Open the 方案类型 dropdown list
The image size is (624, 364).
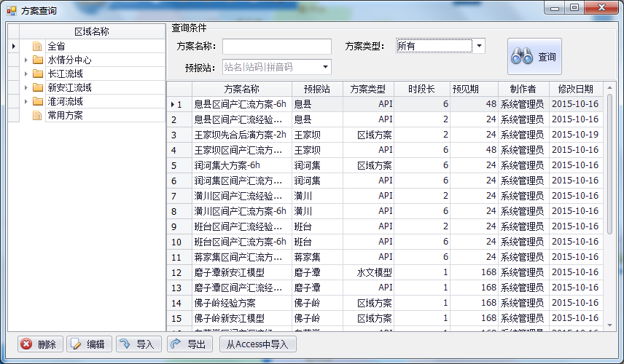tap(479, 46)
